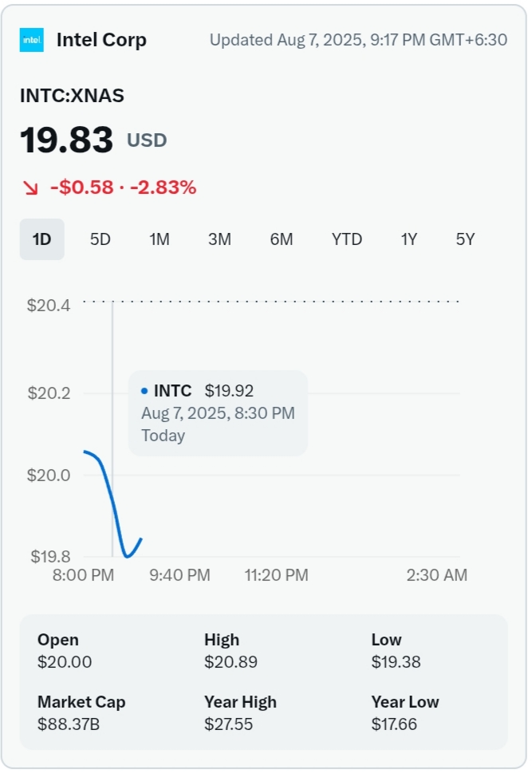Click the Intel logo icon
The height and width of the screenshot is (773, 532).
coord(32,40)
